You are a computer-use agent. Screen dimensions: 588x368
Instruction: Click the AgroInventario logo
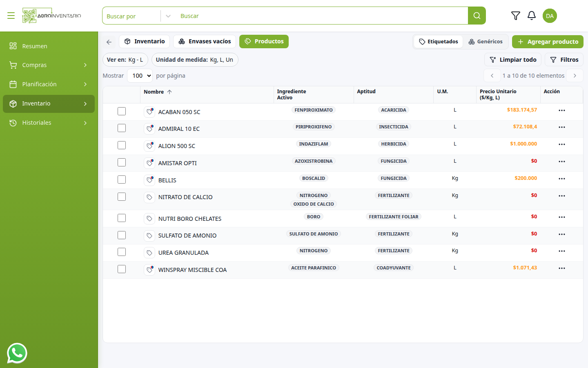pyautogui.click(x=51, y=16)
